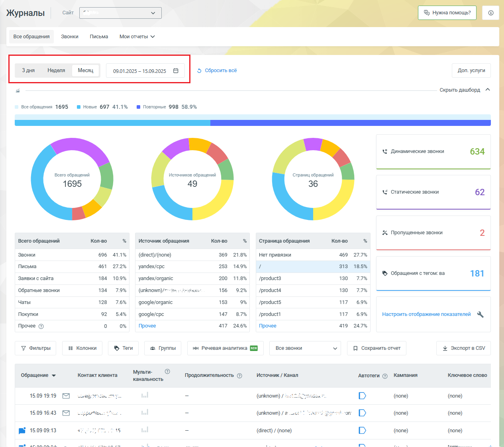Click Настроить отображение показателей link
Screen dimensions: 504x447
coord(426,314)
